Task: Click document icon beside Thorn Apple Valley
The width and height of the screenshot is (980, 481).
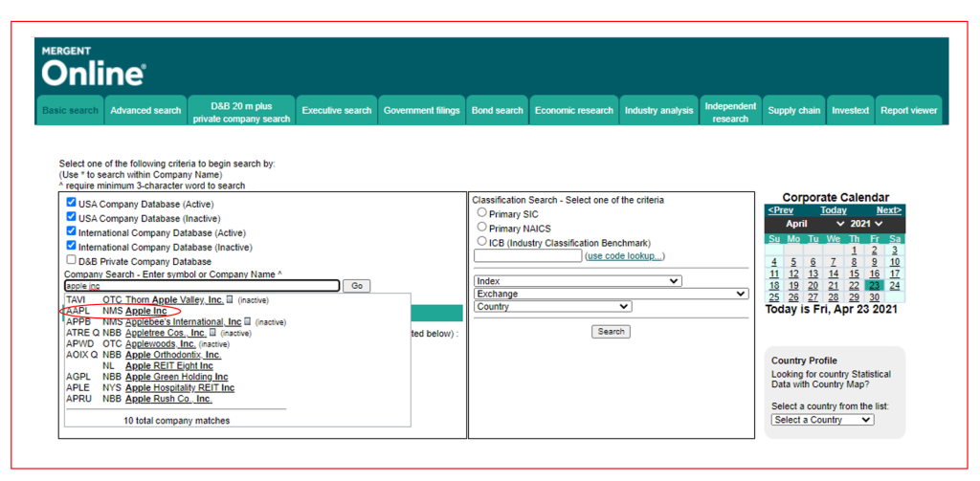Action: 230,300
